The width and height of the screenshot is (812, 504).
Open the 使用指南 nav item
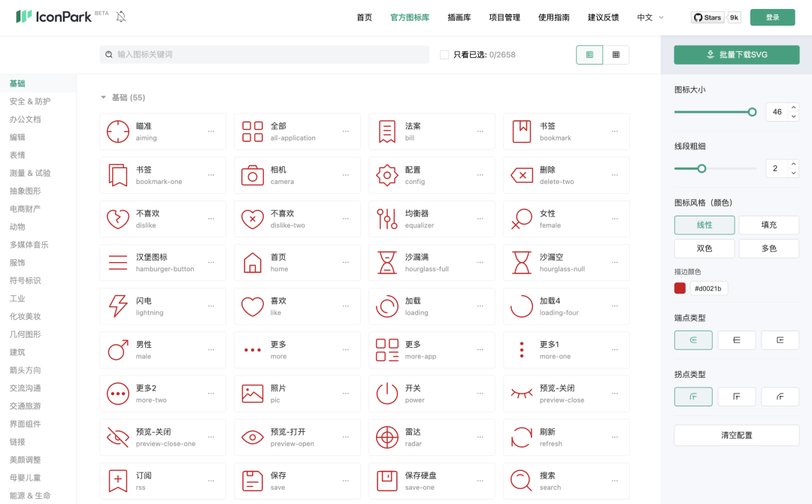[553, 17]
